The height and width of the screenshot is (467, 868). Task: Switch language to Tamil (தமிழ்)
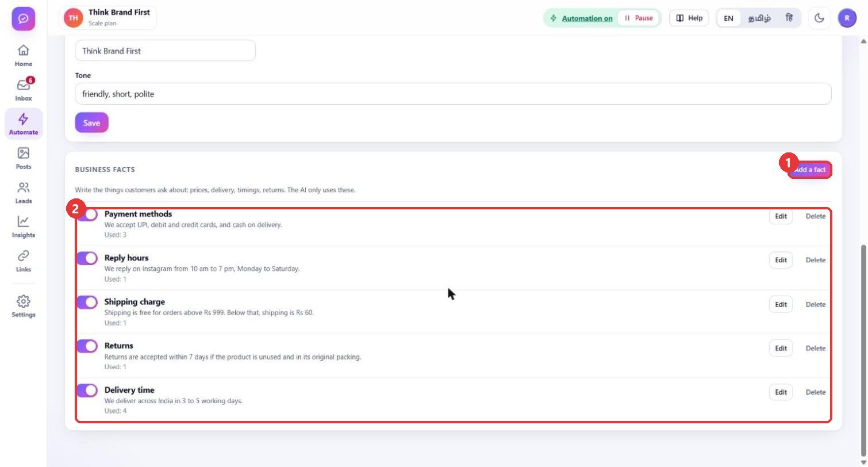(759, 18)
